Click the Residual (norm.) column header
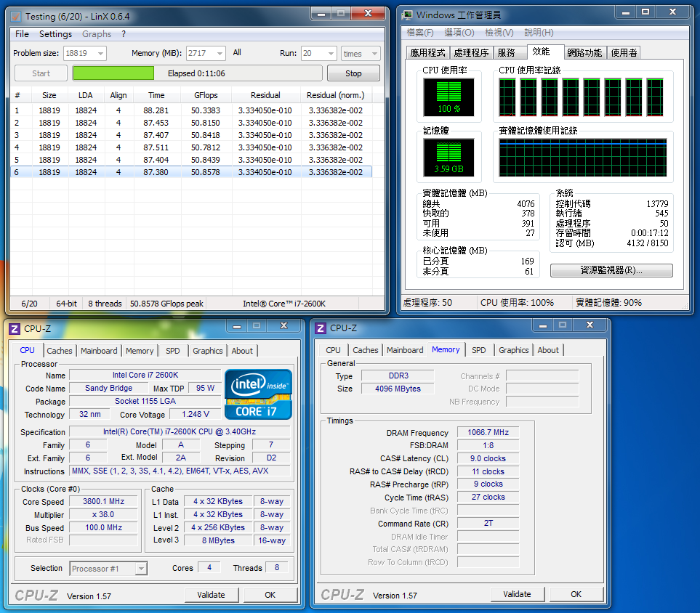 (336, 95)
